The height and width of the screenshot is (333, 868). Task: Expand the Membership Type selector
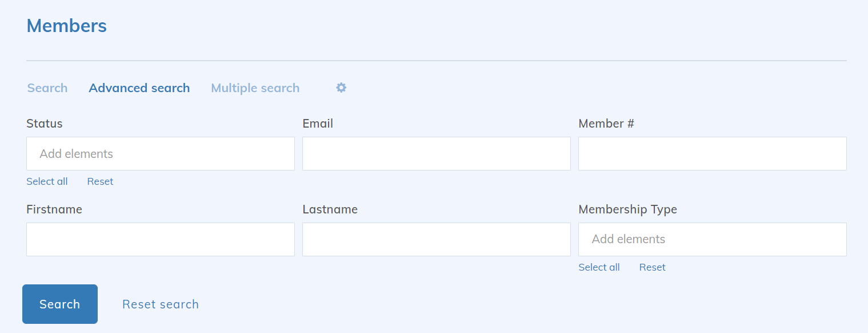pyautogui.click(x=712, y=239)
